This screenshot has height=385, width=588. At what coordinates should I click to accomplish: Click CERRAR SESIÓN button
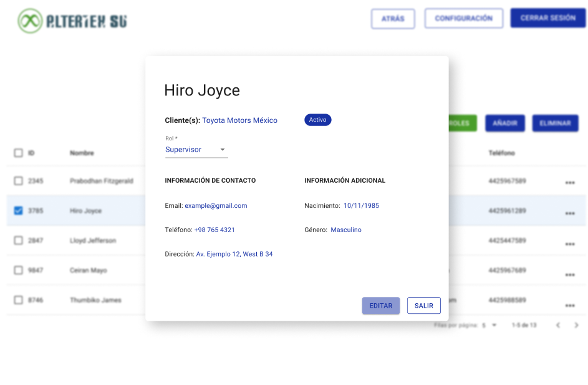548,17
